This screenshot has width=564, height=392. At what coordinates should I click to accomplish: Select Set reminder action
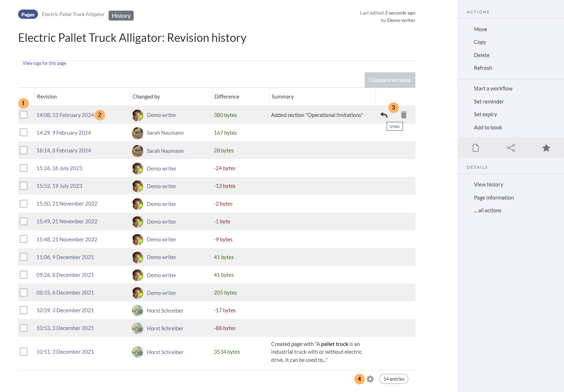(x=489, y=101)
